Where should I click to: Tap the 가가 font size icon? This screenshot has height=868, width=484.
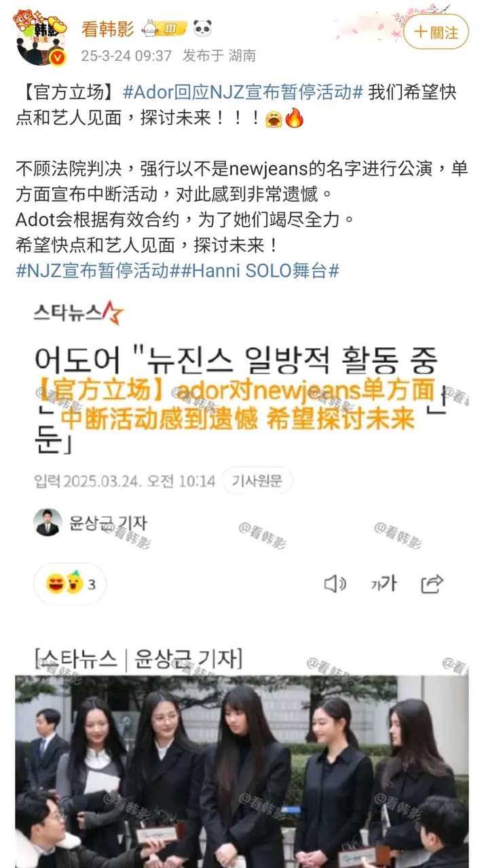tap(383, 583)
